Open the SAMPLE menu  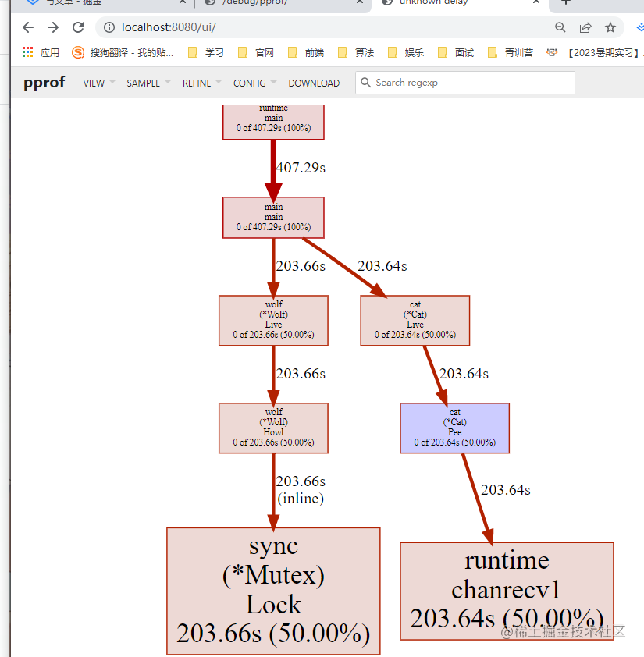(x=148, y=83)
